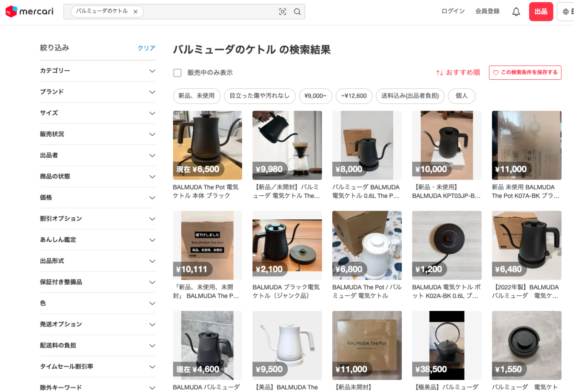Image resolution: width=574 pixels, height=392 pixels.
Task: Open the 会員登録 link
Action: pos(487,11)
